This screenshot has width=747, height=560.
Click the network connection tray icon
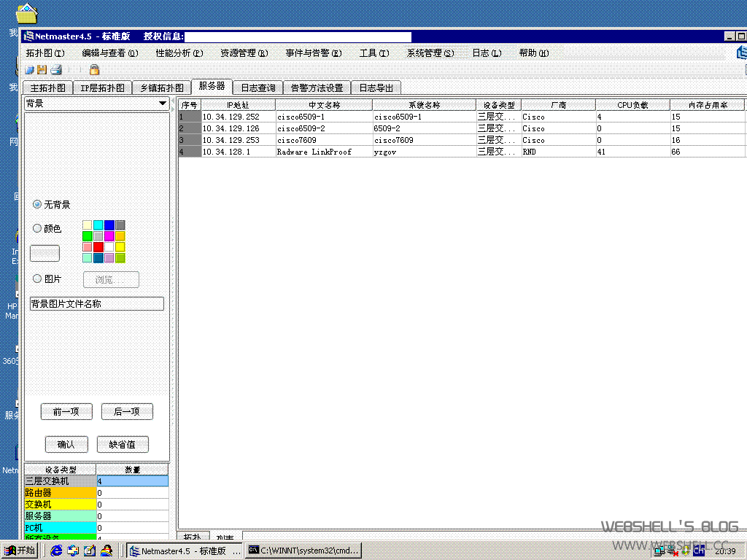[x=659, y=551]
